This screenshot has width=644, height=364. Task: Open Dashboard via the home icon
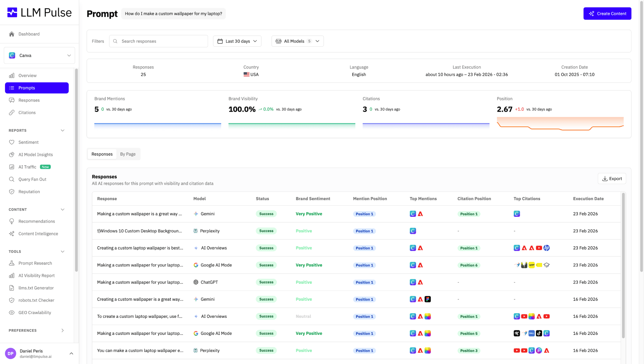(x=12, y=34)
